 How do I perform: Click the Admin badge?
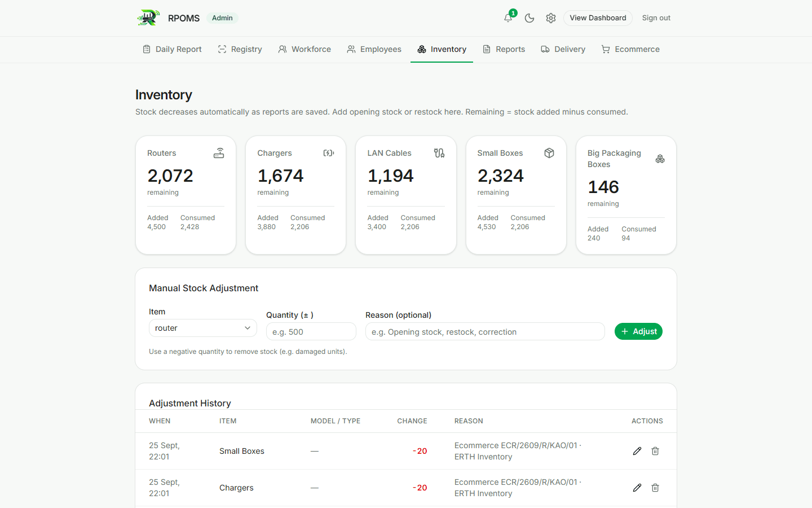(x=222, y=18)
